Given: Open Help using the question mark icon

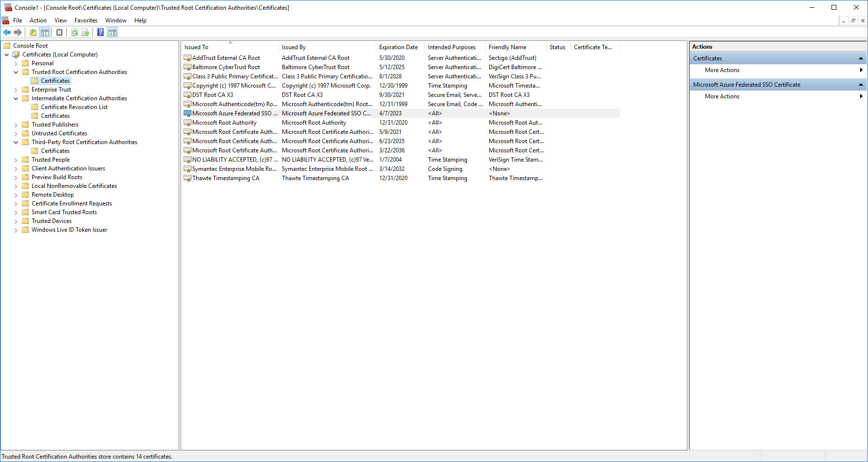Looking at the screenshot, I should [x=100, y=32].
